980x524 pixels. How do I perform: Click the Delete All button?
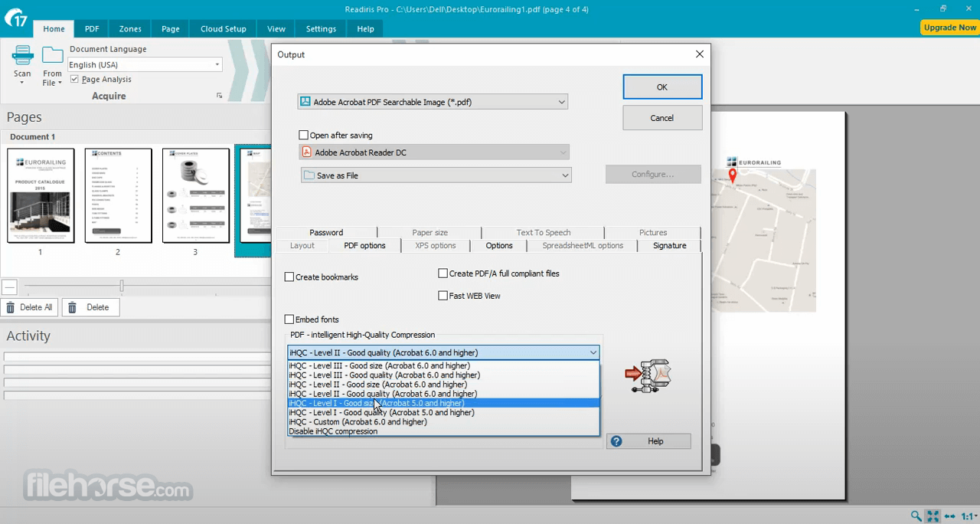pyautogui.click(x=30, y=307)
